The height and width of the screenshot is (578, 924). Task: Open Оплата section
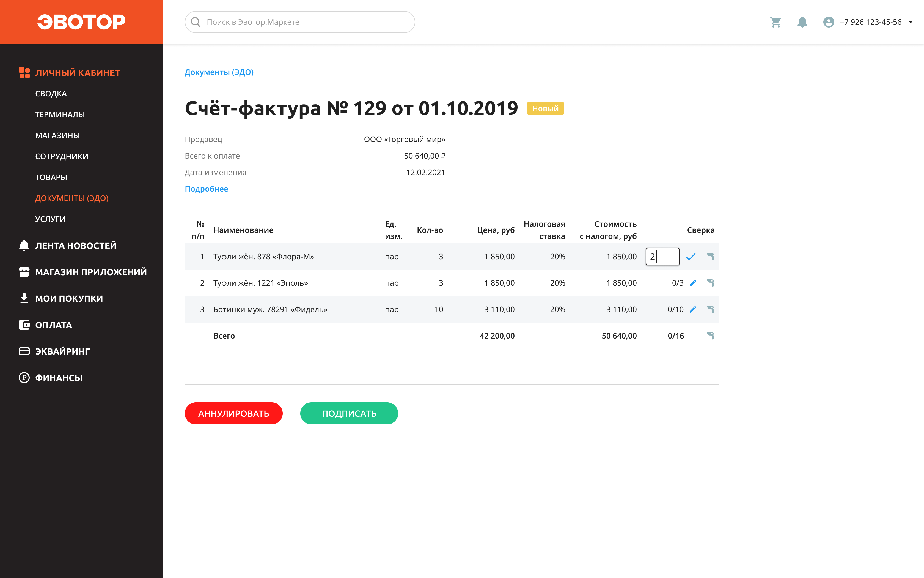click(53, 325)
